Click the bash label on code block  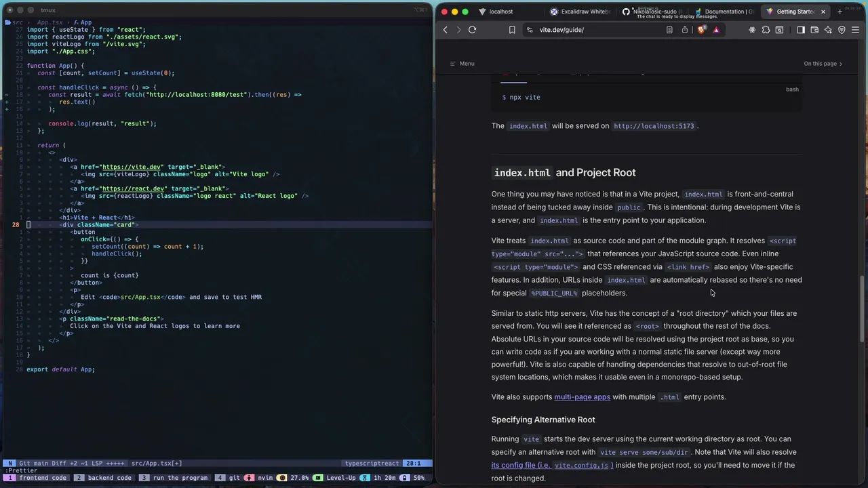click(x=792, y=89)
